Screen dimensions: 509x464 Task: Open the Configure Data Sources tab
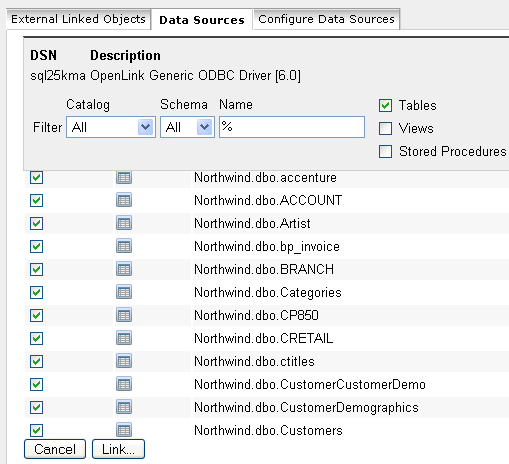coord(326,19)
